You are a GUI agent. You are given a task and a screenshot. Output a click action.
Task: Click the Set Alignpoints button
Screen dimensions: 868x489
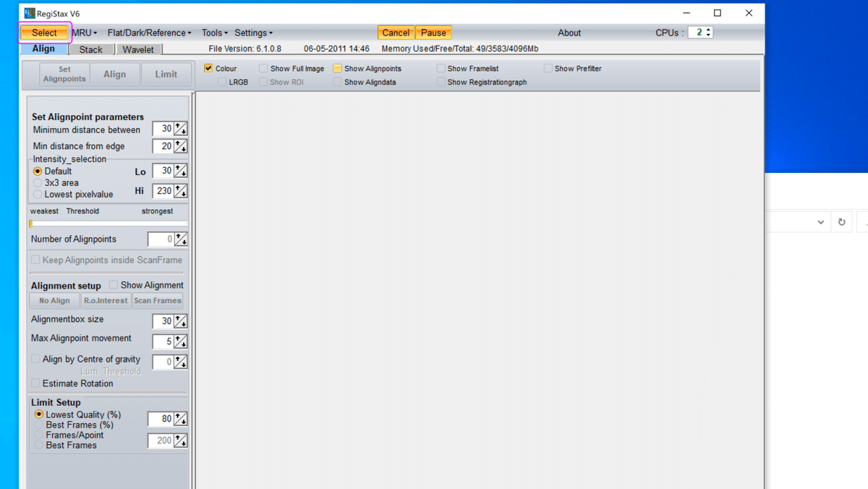64,74
